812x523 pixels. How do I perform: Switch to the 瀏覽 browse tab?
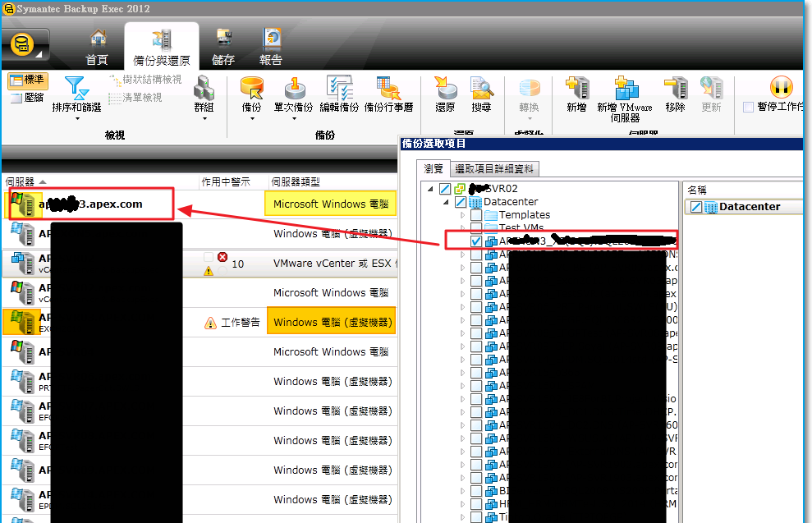(434, 169)
